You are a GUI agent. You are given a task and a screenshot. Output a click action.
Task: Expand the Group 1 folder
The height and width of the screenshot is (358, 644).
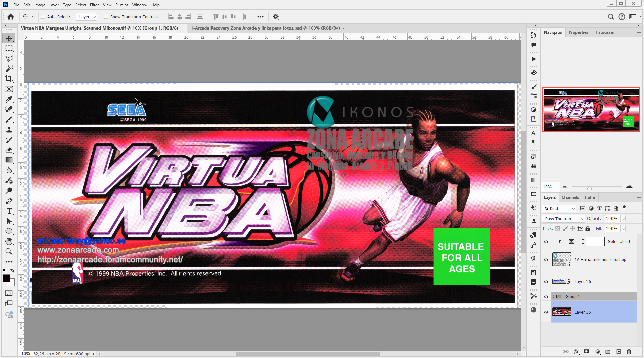[x=554, y=296]
